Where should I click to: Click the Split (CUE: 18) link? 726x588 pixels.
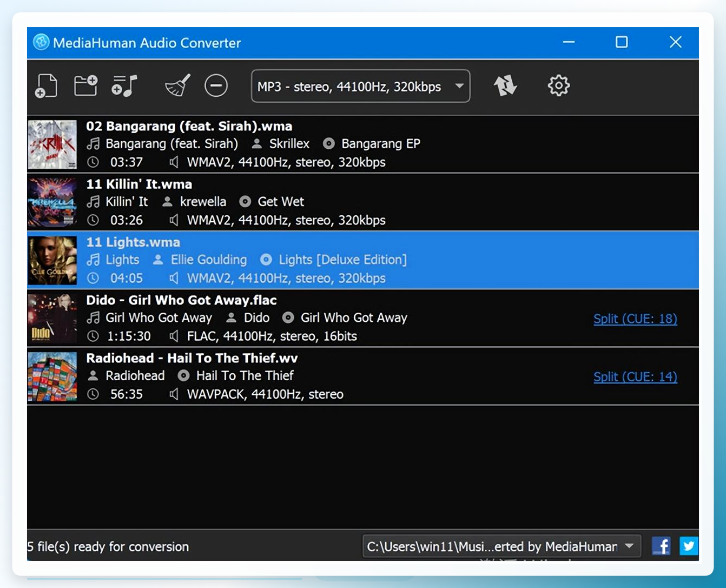(x=635, y=319)
